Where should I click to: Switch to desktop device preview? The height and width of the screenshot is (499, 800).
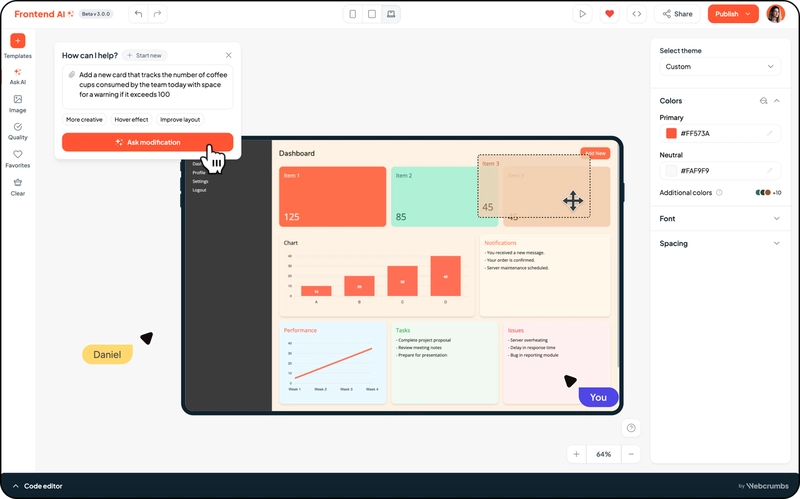391,14
